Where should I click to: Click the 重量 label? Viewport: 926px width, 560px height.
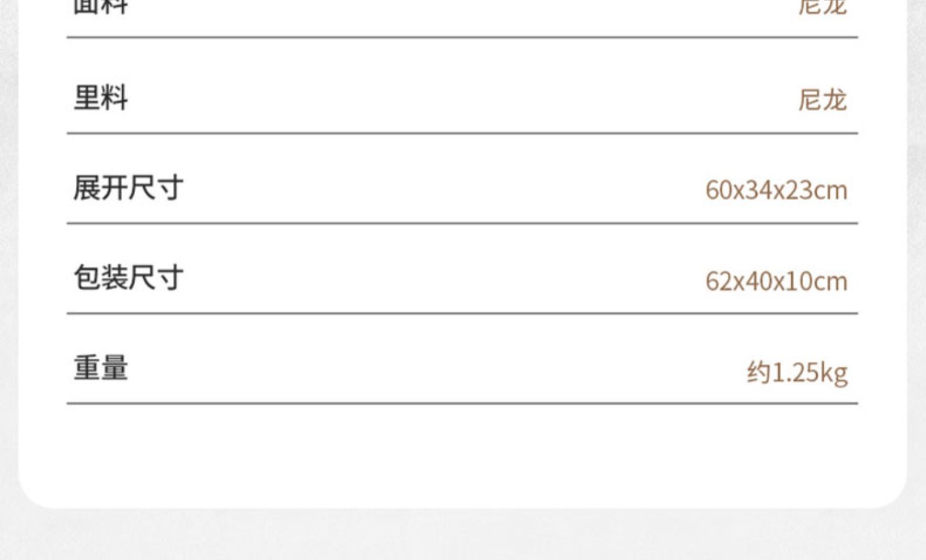coord(101,368)
